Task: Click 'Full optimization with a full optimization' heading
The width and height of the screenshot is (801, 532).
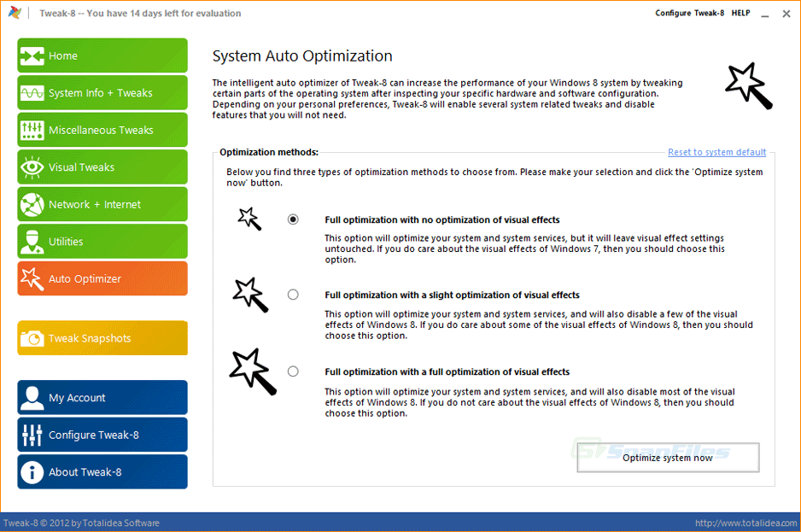Action: [447, 372]
